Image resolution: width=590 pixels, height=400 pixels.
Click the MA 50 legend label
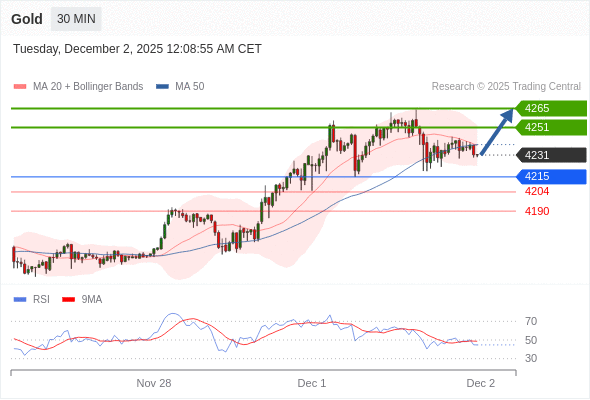pos(190,87)
